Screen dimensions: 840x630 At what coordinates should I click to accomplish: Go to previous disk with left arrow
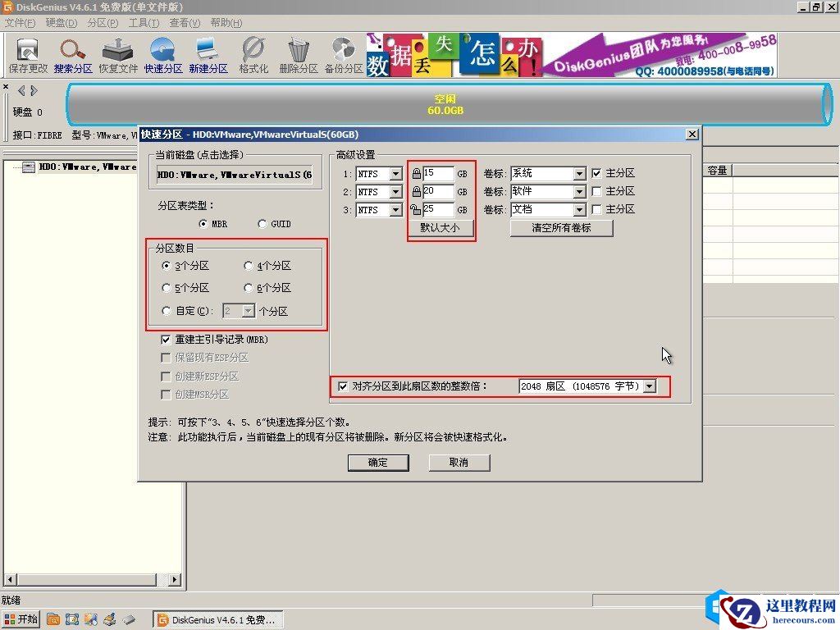click(x=21, y=90)
